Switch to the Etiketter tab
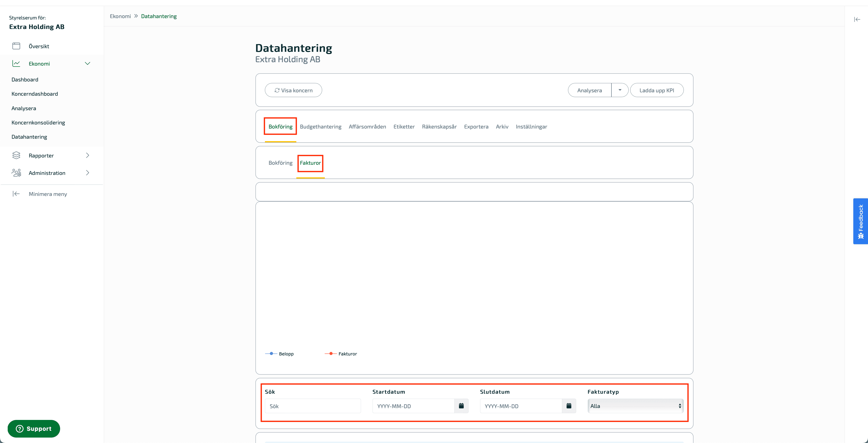Viewport: 868px width, 443px height. click(x=404, y=126)
